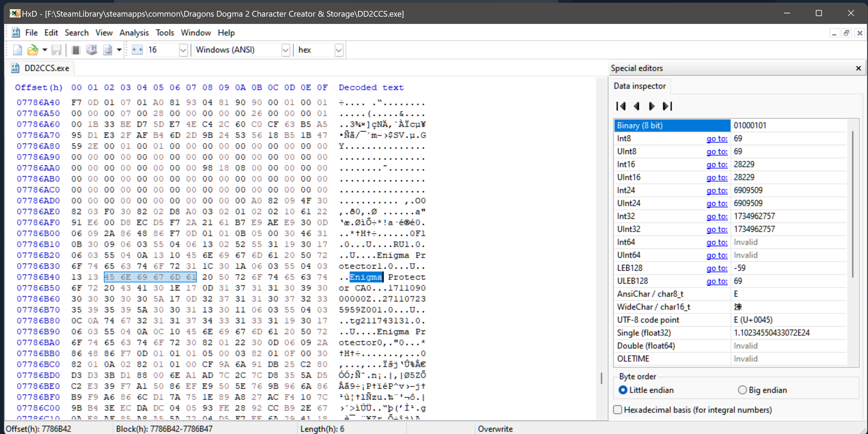The image size is (868, 434).
Task: Click the Open RAM toolbar icon
Action: pos(76,50)
